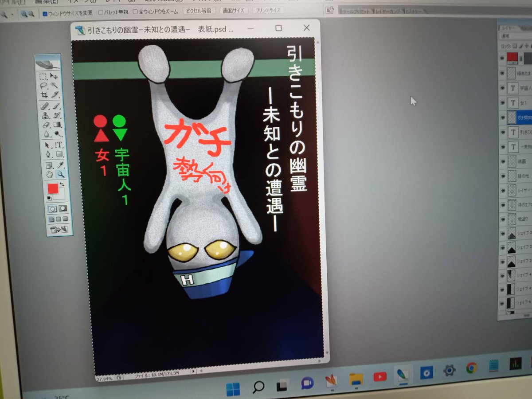Open status bar info arrow menu
532x399 pixels.
[193, 372]
